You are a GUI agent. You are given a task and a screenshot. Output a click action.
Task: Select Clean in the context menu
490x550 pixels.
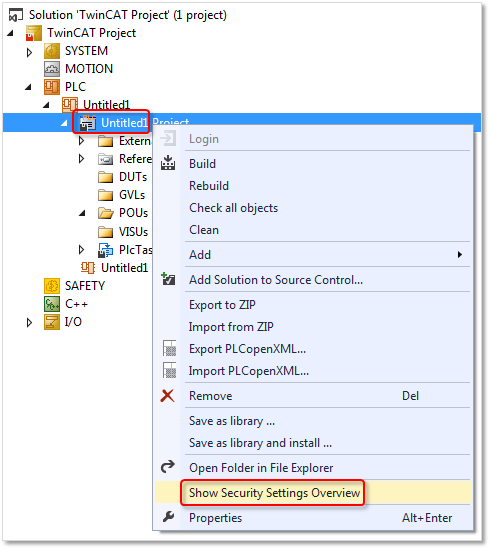(x=313, y=230)
